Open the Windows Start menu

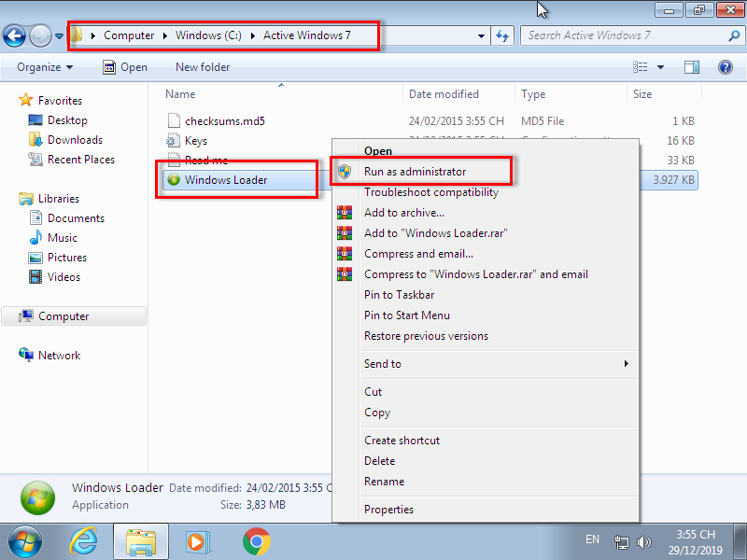[x=25, y=542]
